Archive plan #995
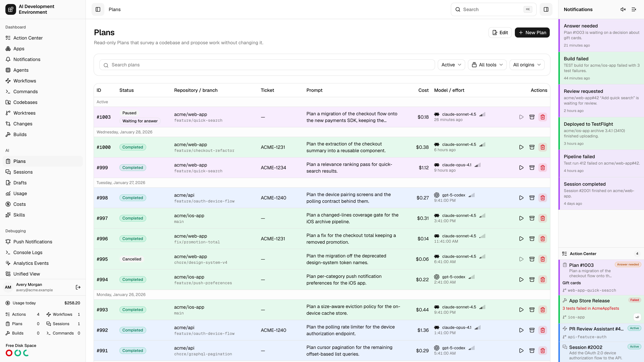Viewport: 644px width, 362px height. 532,259
